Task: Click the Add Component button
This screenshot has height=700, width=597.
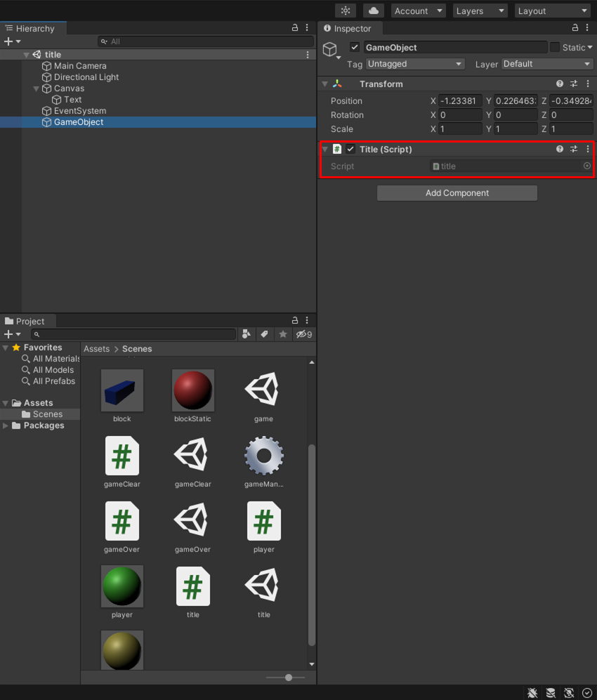Action: [457, 193]
